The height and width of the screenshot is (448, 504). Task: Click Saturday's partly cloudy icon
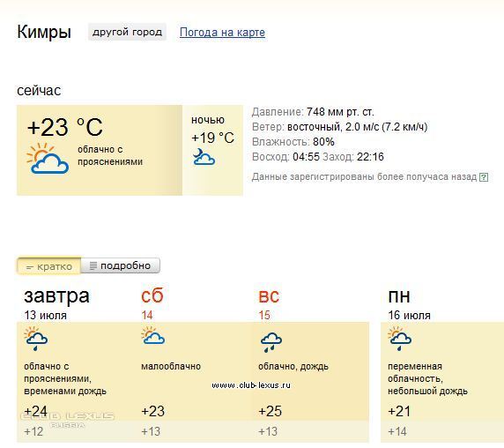tap(153, 335)
